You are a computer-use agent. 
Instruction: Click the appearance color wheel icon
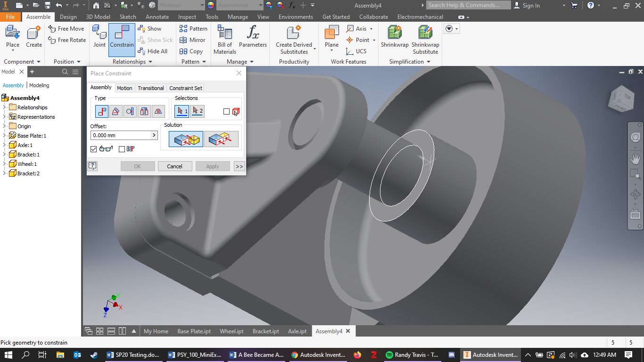pyautogui.click(x=210, y=5)
